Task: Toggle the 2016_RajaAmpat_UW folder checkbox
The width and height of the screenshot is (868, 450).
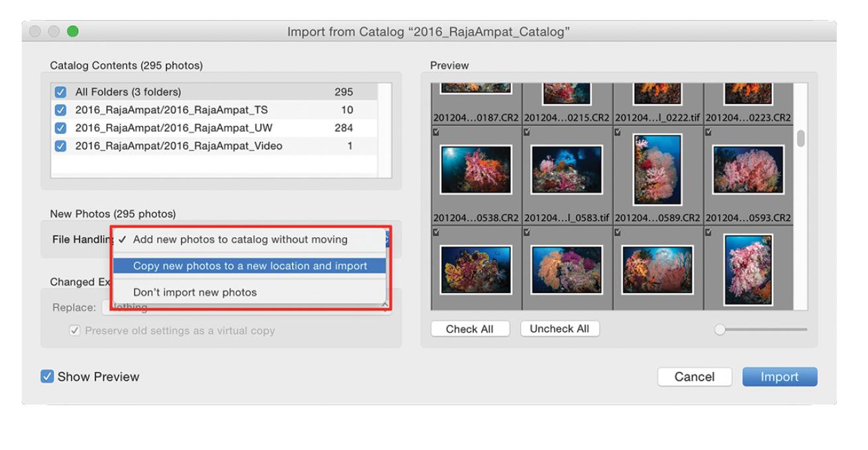Action: pyautogui.click(x=60, y=128)
